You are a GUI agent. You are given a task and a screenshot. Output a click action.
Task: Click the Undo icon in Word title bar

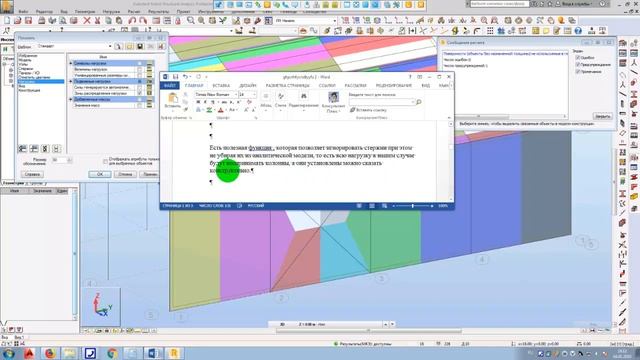[x=185, y=77]
